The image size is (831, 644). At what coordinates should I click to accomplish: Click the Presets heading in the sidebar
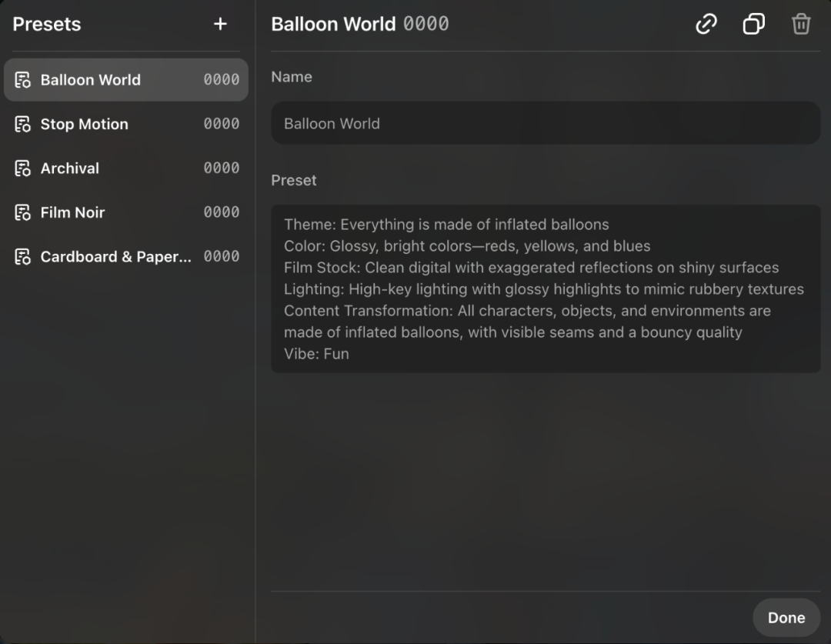(47, 25)
